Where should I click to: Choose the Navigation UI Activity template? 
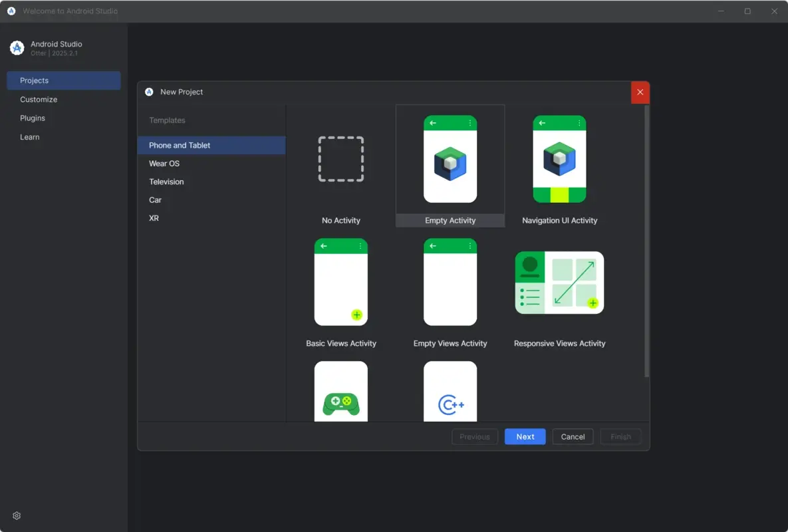tap(559, 159)
